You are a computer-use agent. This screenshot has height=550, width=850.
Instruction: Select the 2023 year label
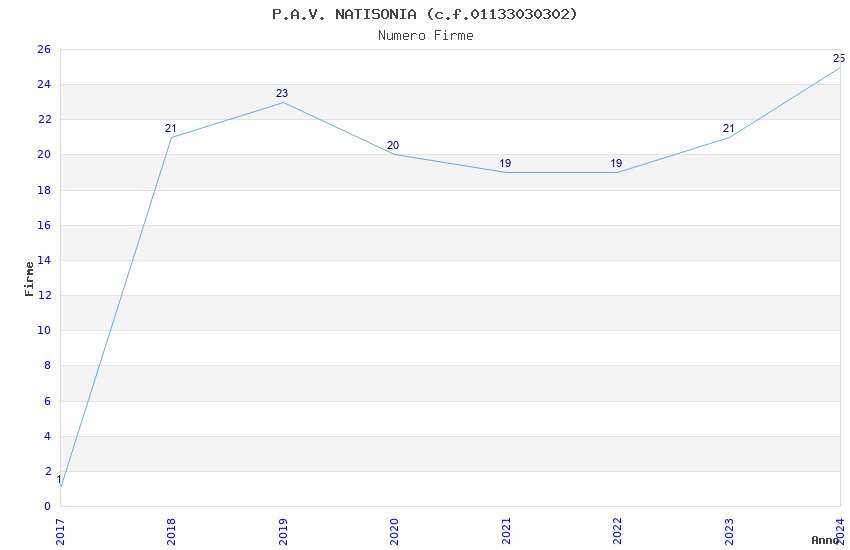coord(729,532)
